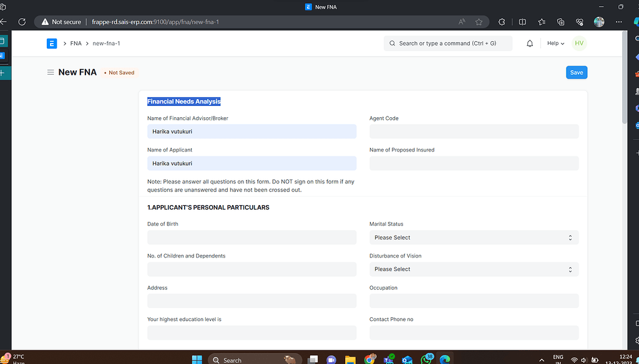Open the split screen browser icon

tap(522, 21)
